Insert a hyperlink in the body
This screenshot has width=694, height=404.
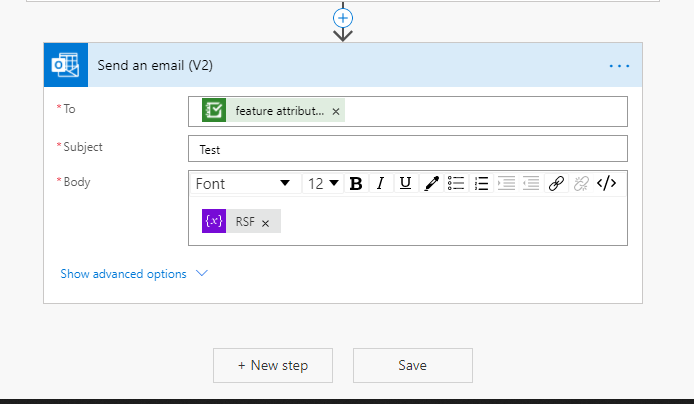pyautogui.click(x=556, y=183)
